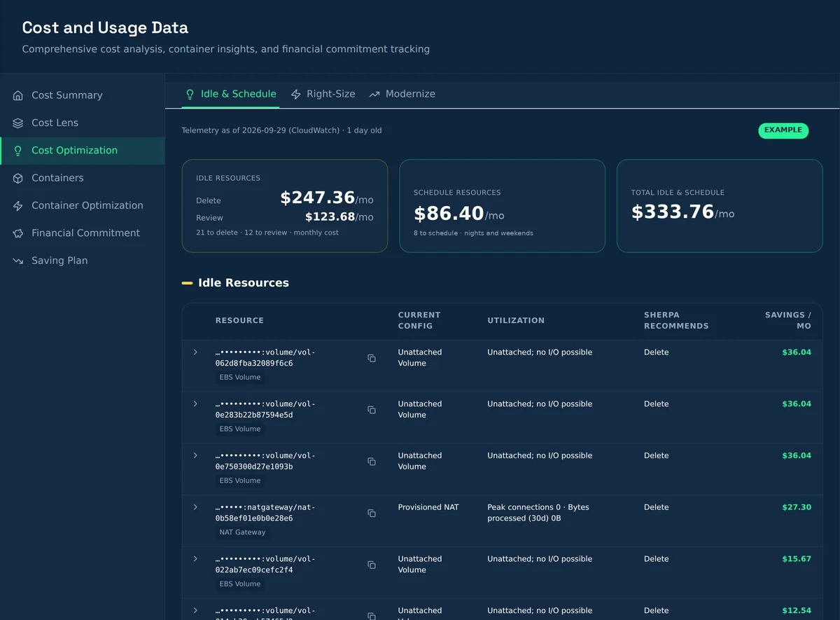
Task: Click the Total Idle & Schedule card
Action: [720, 206]
